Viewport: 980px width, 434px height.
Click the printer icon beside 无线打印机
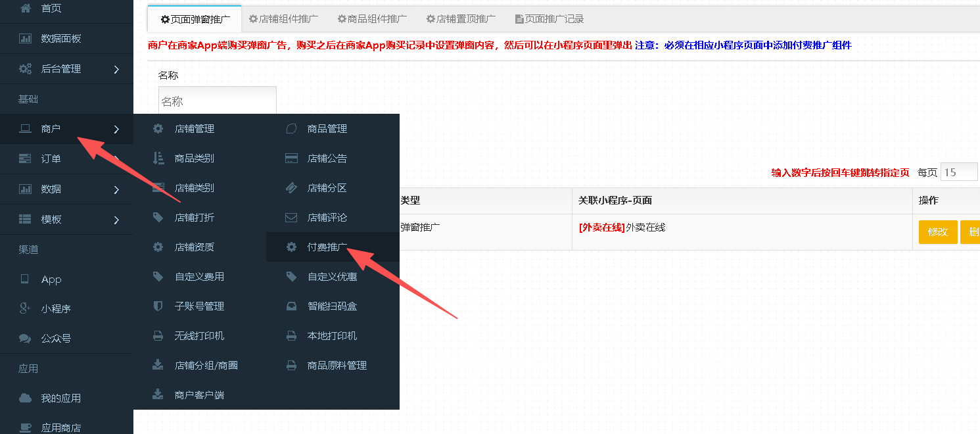158,336
